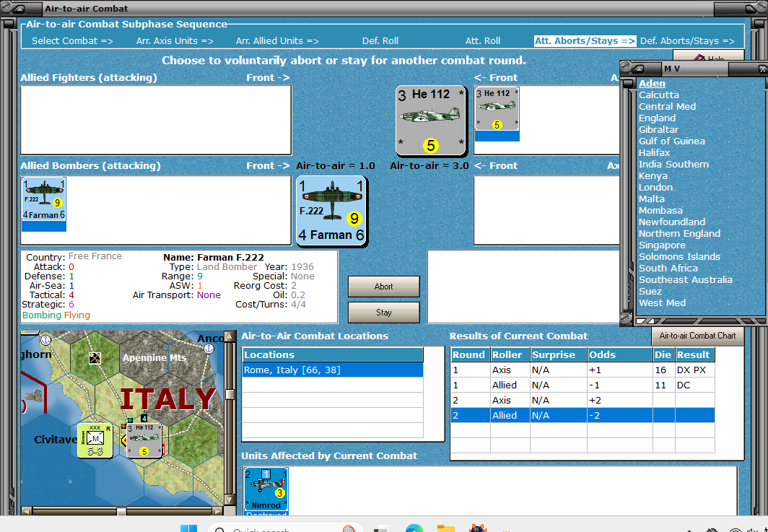768x532 pixels.
Task: Click Select Combat subphase step
Action: click(x=72, y=41)
